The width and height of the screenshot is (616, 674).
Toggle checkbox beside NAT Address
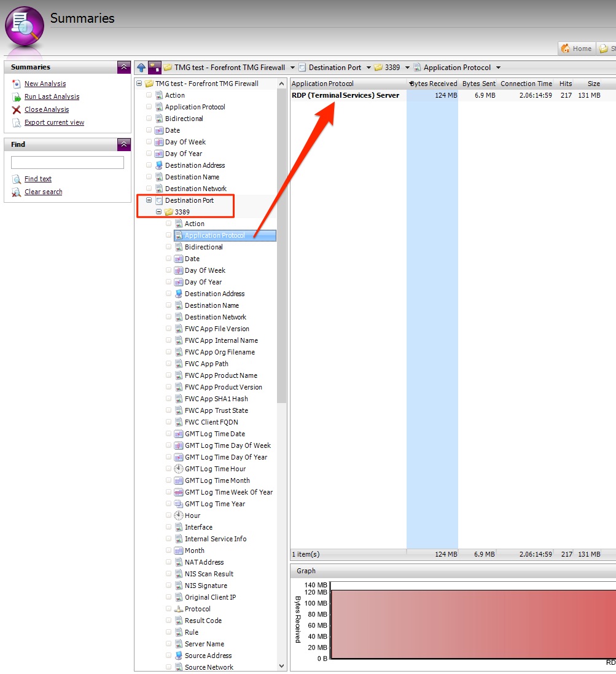169,562
